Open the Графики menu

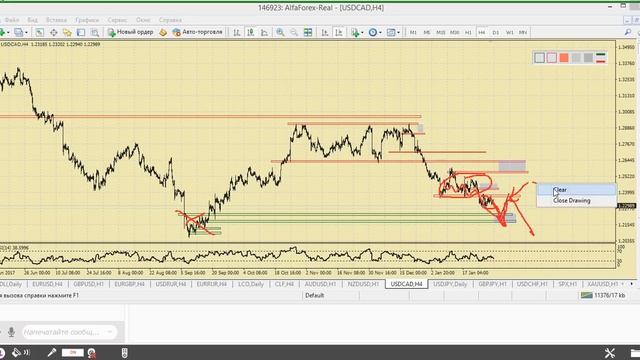[87, 20]
